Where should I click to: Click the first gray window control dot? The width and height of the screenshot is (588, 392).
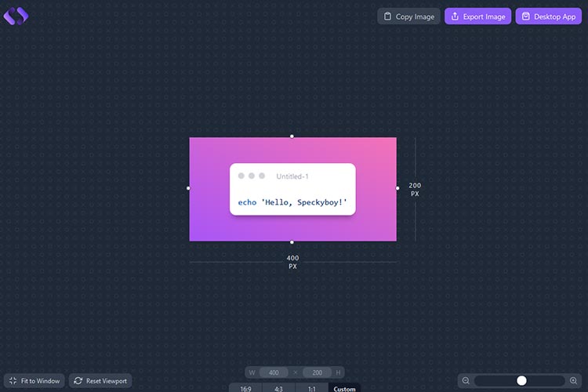pos(241,176)
